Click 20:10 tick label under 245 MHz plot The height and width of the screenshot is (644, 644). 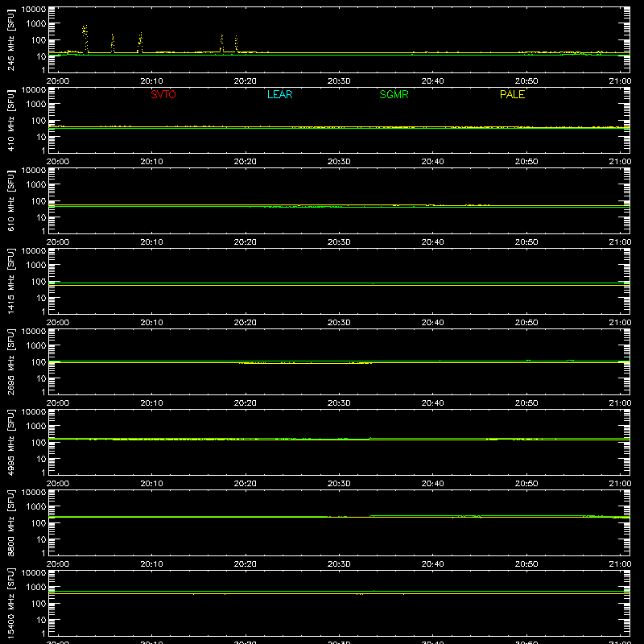pyautogui.click(x=151, y=81)
